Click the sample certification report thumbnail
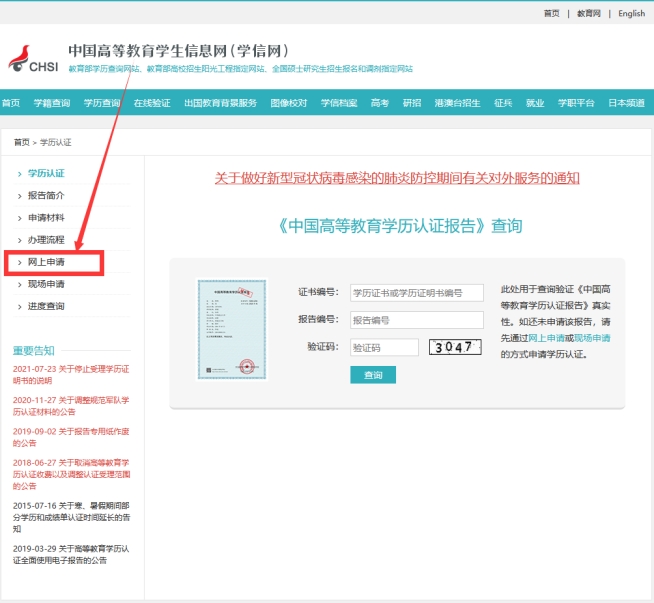This screenshot has height=603, width=654. pyautogui.click(x=231, y=329)
